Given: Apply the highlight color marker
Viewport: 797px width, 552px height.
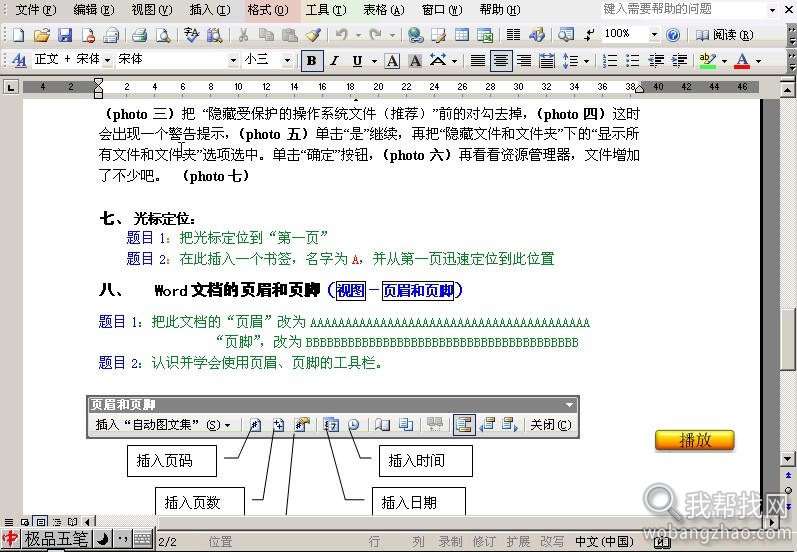Looking at the screenshot, I should (x=708, y=61).
